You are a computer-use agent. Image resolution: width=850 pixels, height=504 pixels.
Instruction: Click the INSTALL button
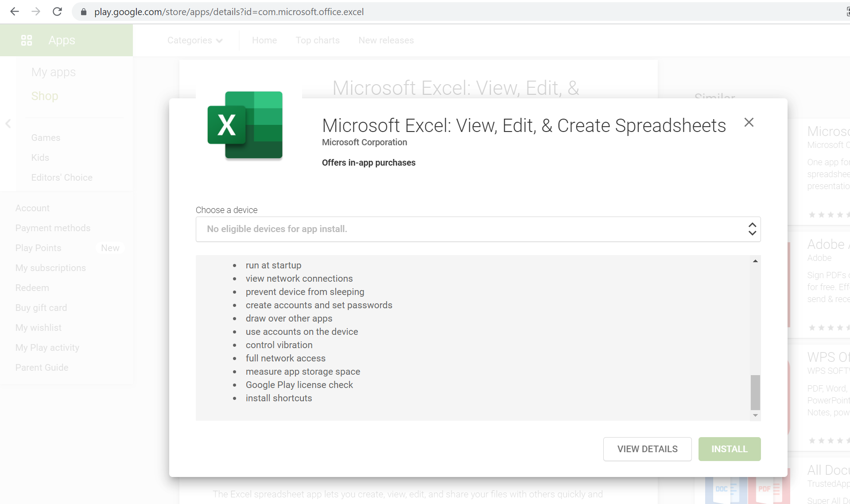pyautogui.click(x=729, y=449)
